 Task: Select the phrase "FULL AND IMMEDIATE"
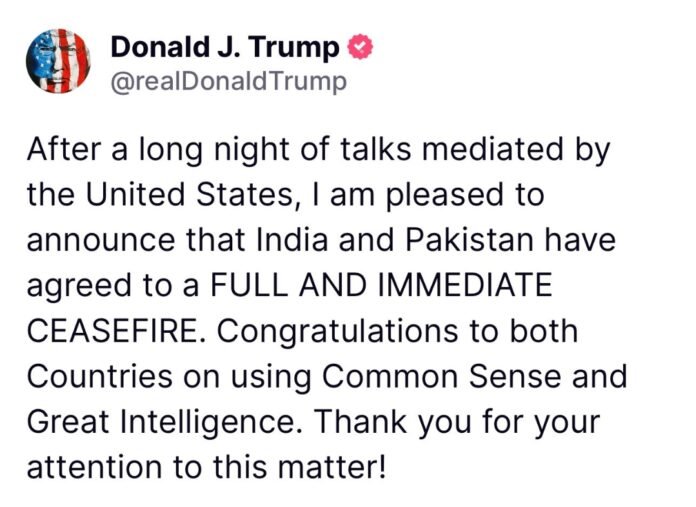click(381, 285)
